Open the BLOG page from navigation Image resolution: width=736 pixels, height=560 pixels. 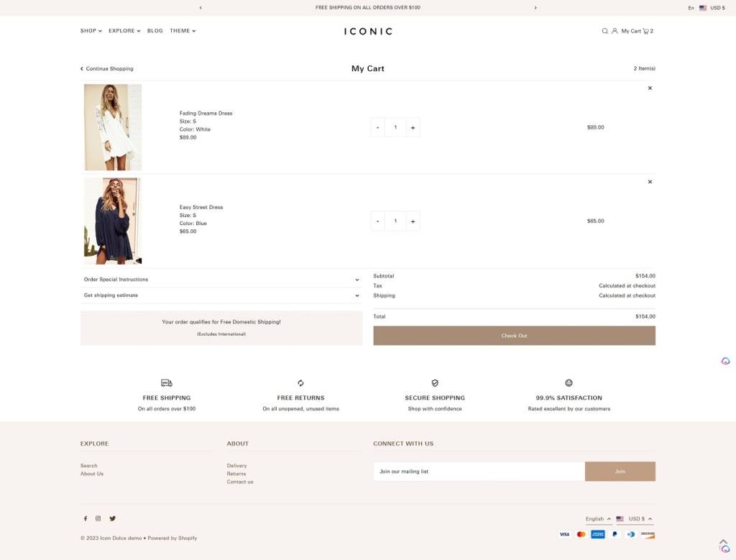coord(155,31)
